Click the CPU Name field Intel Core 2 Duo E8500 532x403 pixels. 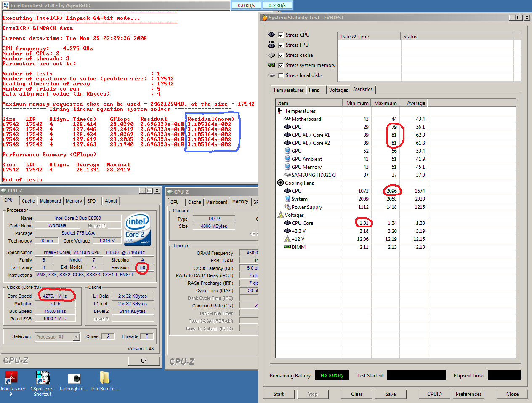(78, 218)
